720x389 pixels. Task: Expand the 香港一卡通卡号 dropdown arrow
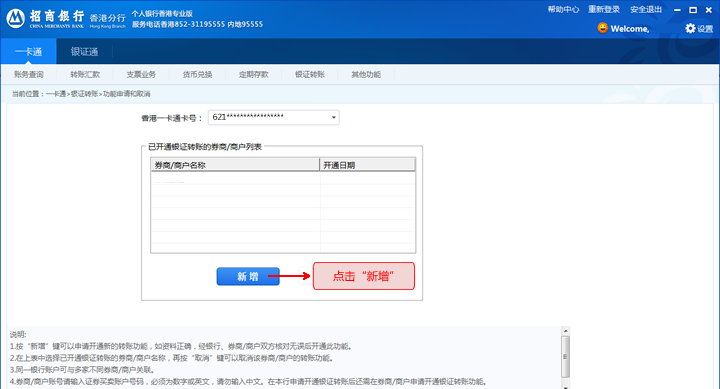(x=334, y=118)
